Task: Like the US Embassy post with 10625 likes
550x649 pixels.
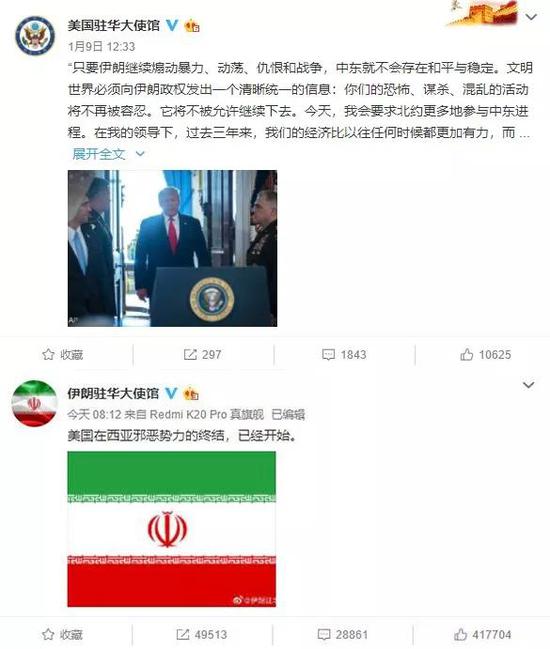Action: (x=485, y=354)
